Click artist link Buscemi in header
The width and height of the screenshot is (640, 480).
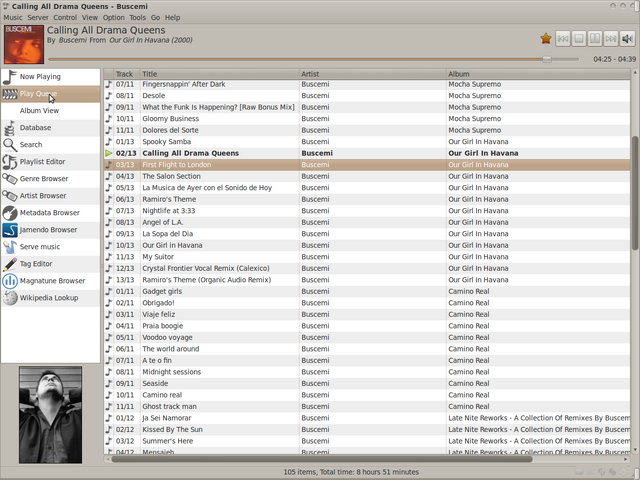pyautogui.click(x=73, y=40)
